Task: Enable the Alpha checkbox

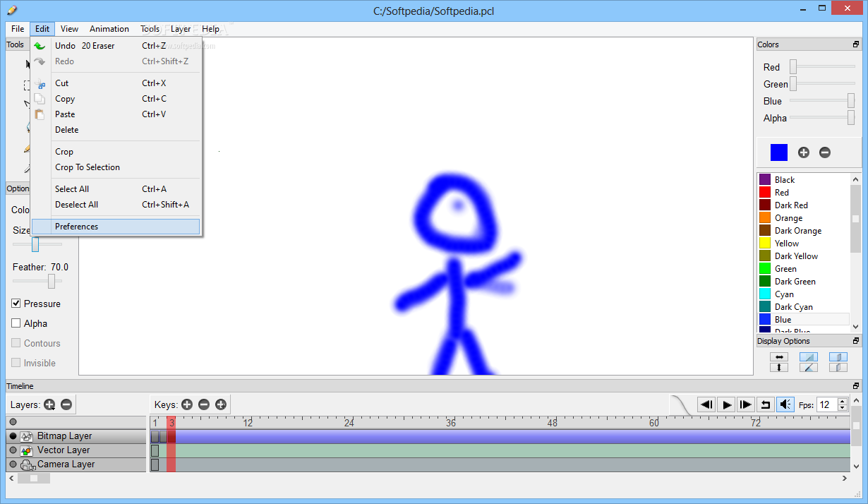Action: point(16,323)
